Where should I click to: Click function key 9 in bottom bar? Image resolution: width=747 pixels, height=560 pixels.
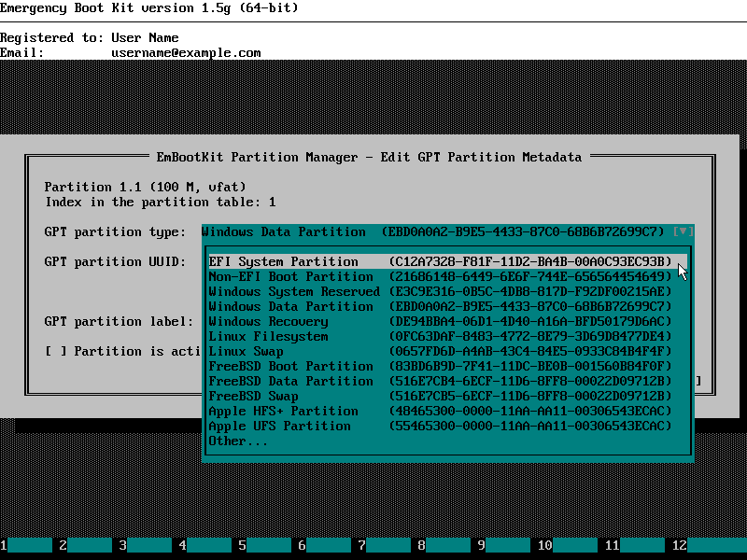[504, 545]
